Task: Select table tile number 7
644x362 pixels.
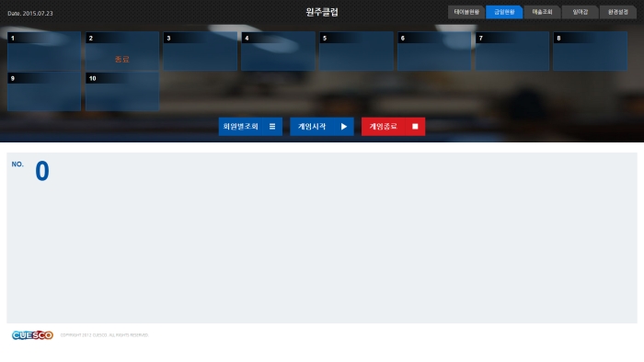Action: [x=512, y=51]
